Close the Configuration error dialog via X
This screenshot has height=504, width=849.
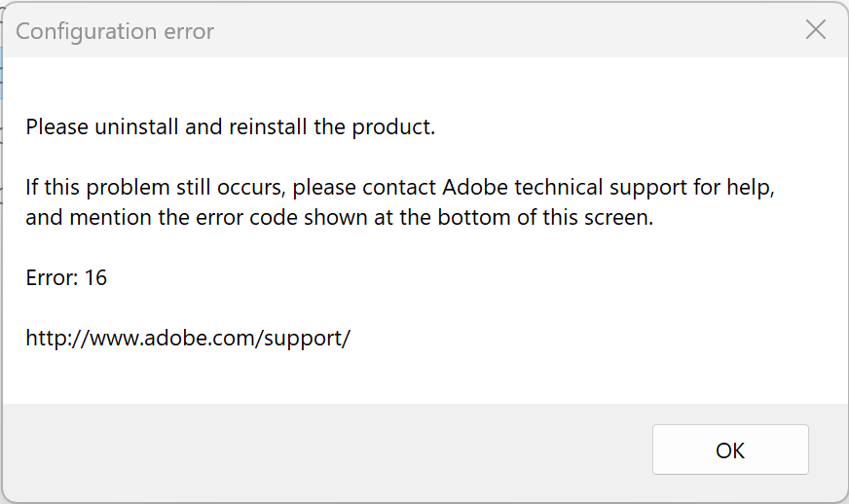click(816, 30)
